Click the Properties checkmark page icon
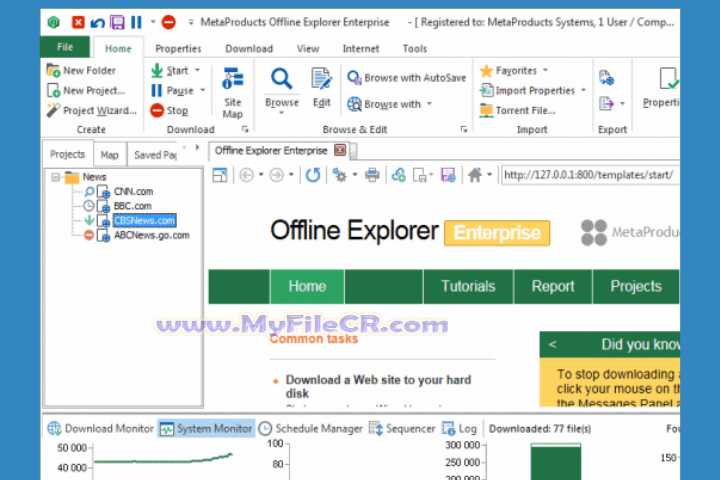This screenshot has width=720, height=480. click(668, 79)
